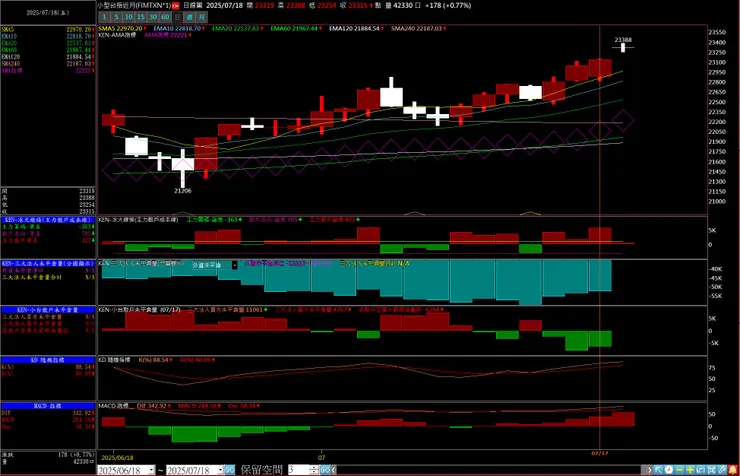This screenshot has height=476, width=740.
Task: Click the SMA5 22970.20 legend label
Action: 121,28
